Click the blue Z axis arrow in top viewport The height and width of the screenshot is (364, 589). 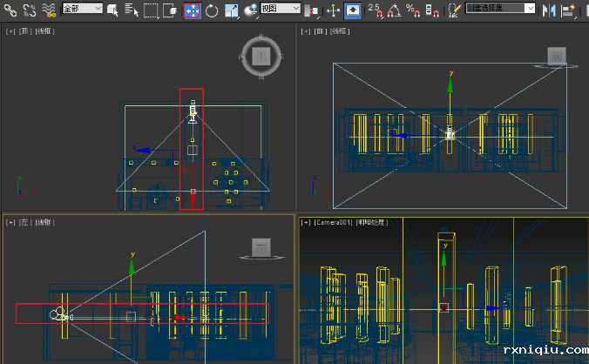click(x=142, y=150)
